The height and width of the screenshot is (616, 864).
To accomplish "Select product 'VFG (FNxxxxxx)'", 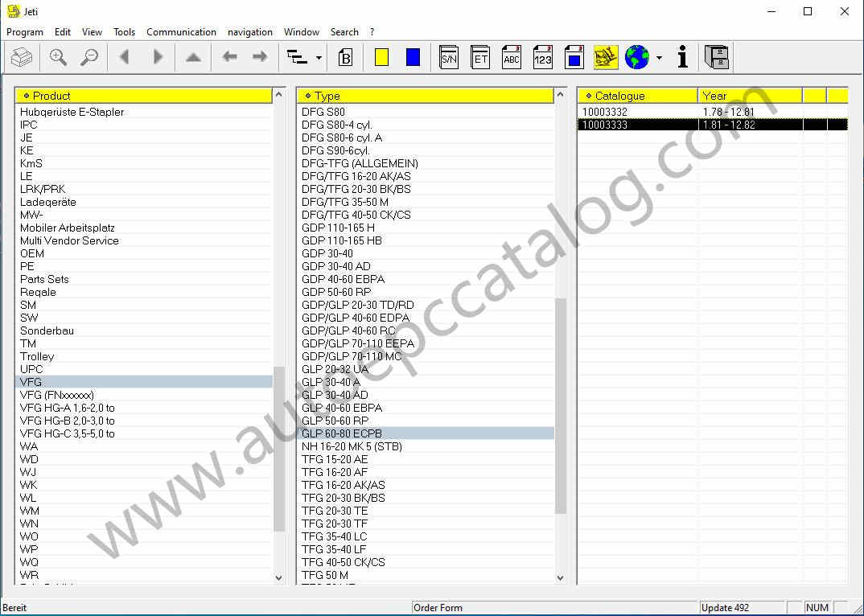I will pyautogui.click(x=144, y=395).
